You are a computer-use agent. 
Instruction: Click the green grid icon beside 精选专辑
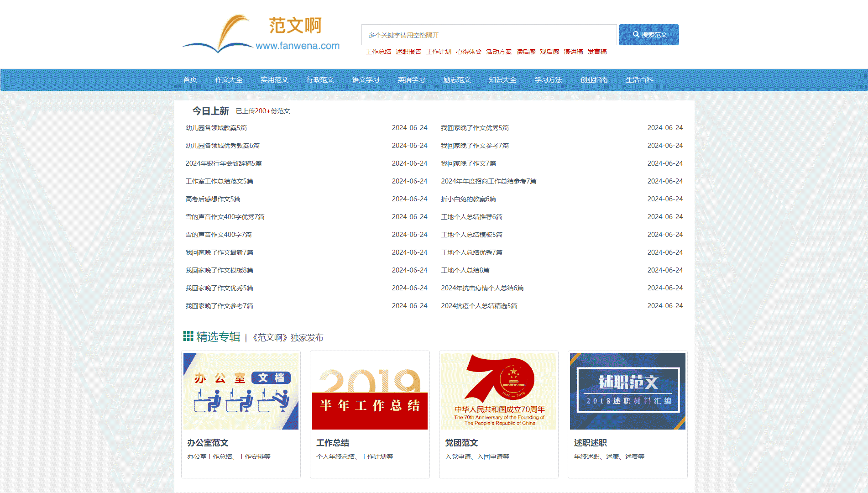tap(188, 336)
